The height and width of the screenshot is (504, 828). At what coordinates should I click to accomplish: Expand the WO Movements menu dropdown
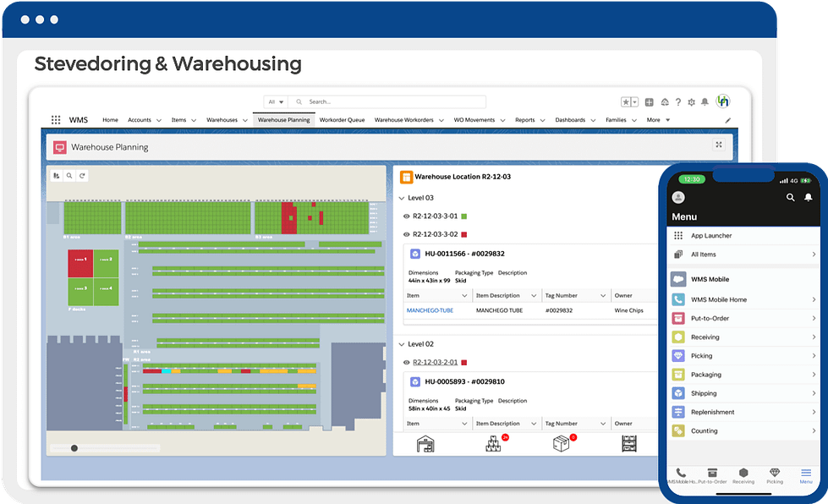(x=501, y=118)
